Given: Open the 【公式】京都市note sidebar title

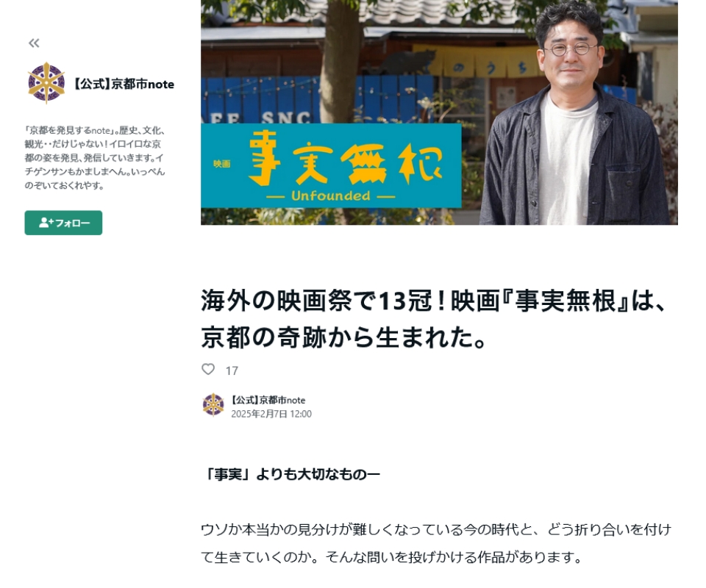Looking at the screenshot, I should pos(124,84).
